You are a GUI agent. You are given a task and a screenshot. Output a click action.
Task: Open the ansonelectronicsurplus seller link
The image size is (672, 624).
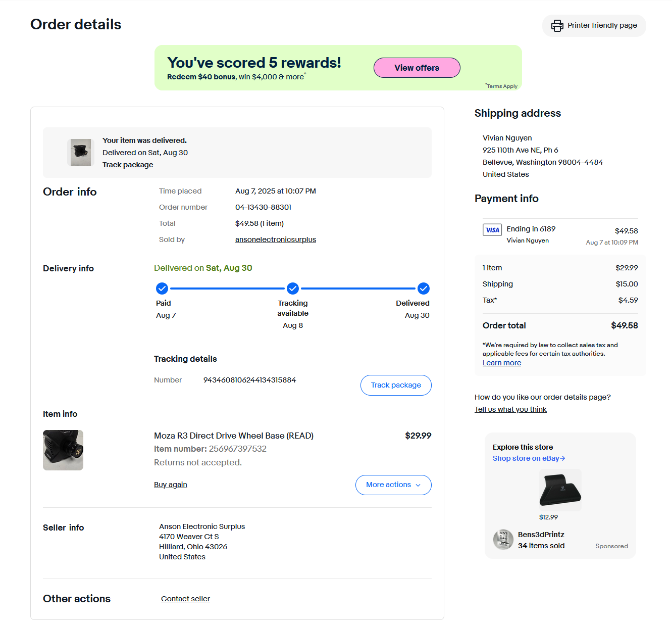coord(276,239)
